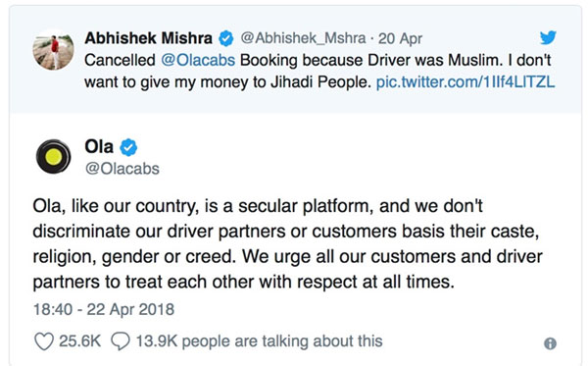Click the 18:40 - 22 Apr 2018 timestamp
This screenshot has height=366, width=588.
click(x=104, y=310)
